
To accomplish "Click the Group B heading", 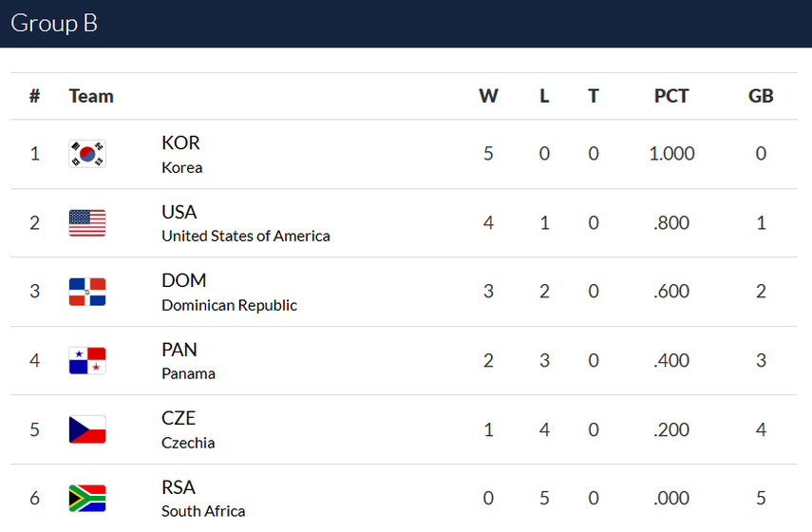I will point(54,24).
